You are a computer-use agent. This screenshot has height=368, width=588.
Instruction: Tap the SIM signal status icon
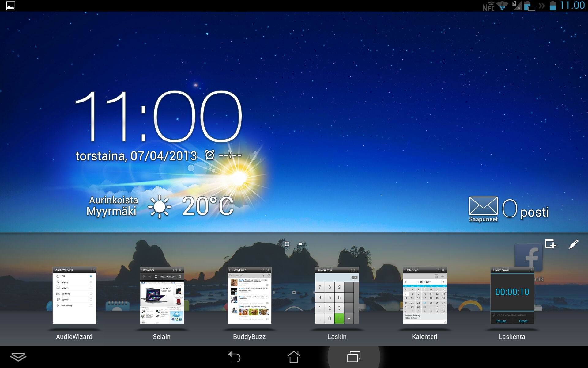(x=516, y=6)
